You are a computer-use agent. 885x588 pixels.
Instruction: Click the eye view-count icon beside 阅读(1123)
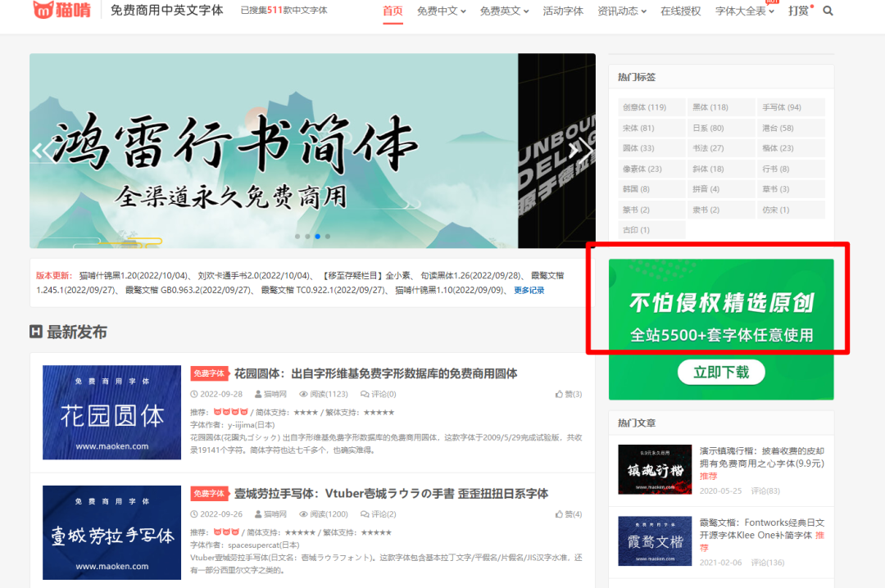point(304,394)
